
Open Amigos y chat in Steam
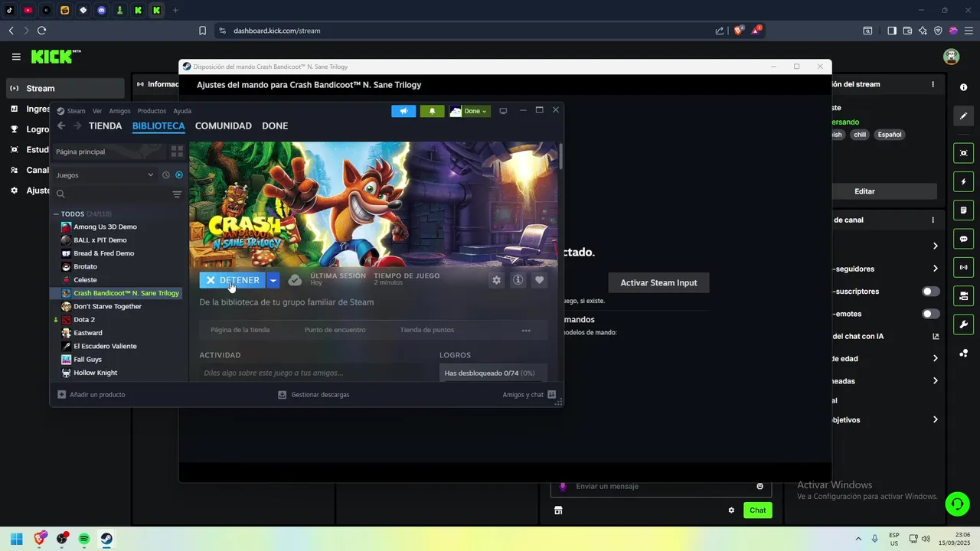point(529,395)
